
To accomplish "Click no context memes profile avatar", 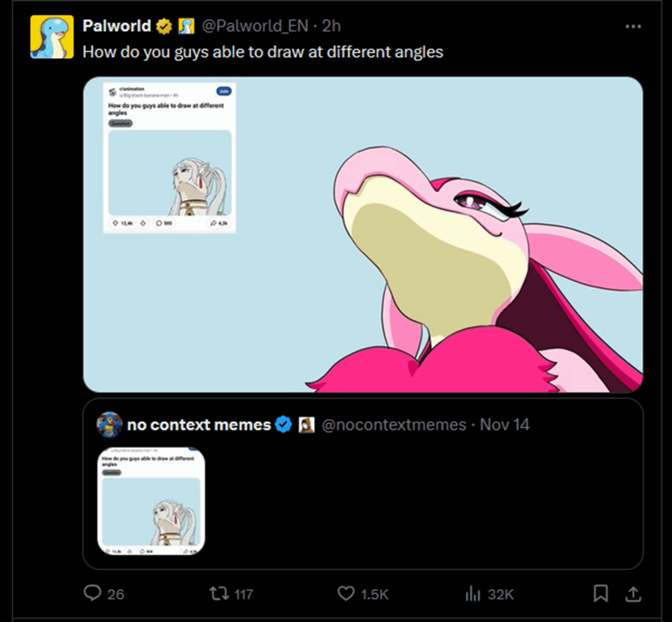I will pyautogui.click(x=109, y=424).
